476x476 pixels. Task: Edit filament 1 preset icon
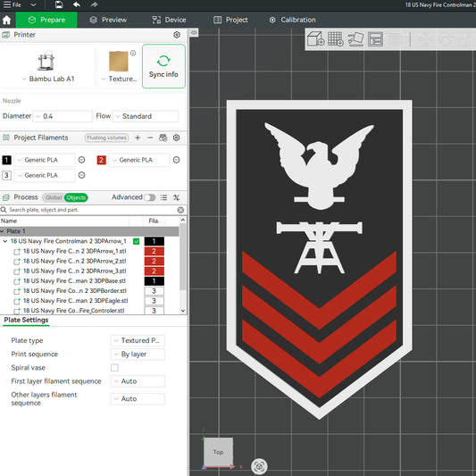[x=81, y=160]
